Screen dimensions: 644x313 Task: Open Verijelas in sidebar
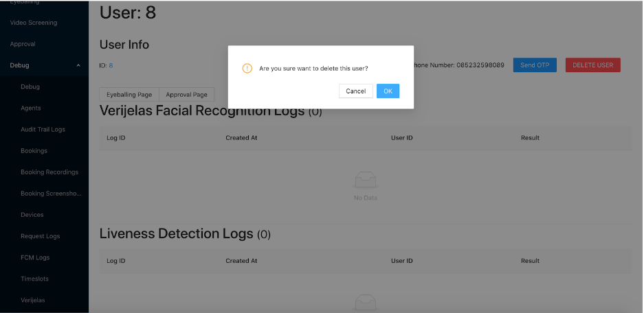pos(33,300)
